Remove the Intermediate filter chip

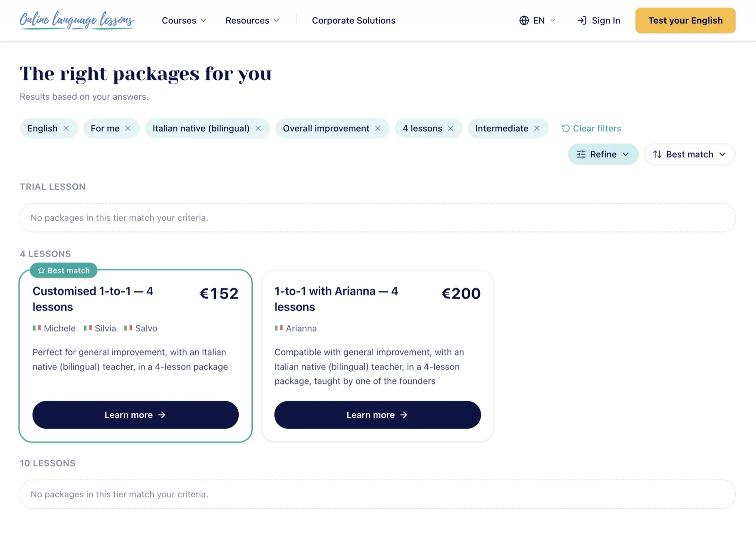tap(537, 129)
